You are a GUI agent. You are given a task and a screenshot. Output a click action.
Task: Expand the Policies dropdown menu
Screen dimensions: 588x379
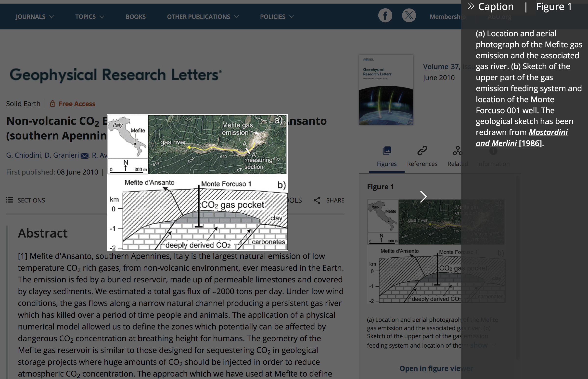tap(277, 17)
